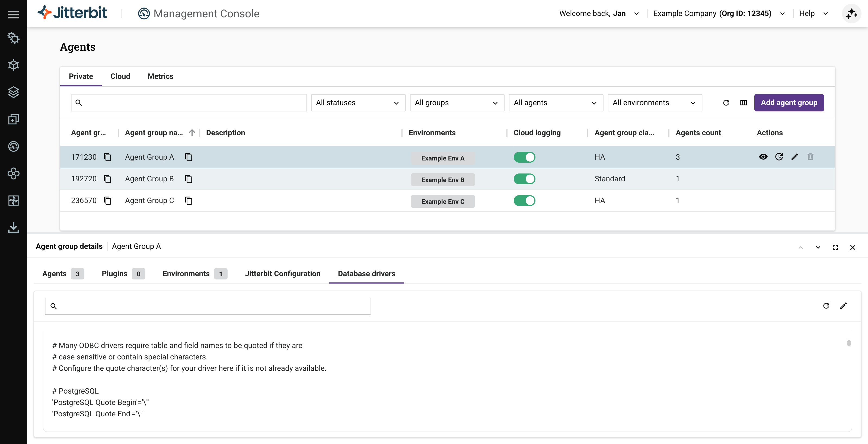Disable cloud logging for Agent Group B

click(524, 179)
